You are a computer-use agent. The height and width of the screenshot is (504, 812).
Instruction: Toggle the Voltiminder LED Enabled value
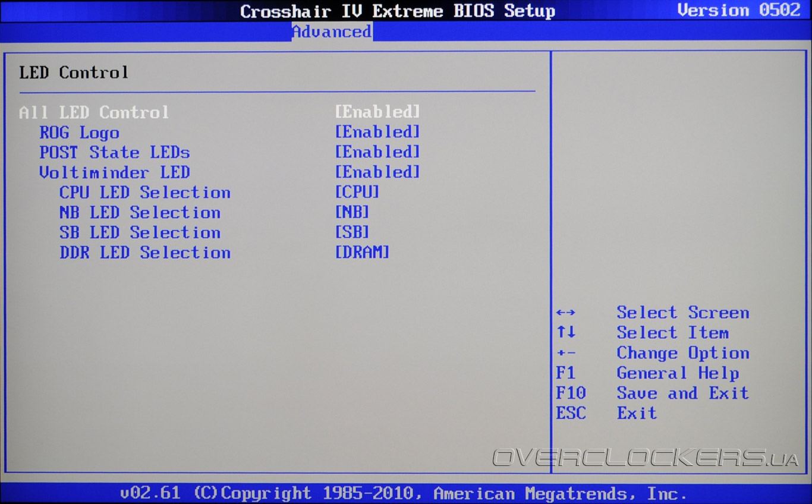(x=377, y=172)
